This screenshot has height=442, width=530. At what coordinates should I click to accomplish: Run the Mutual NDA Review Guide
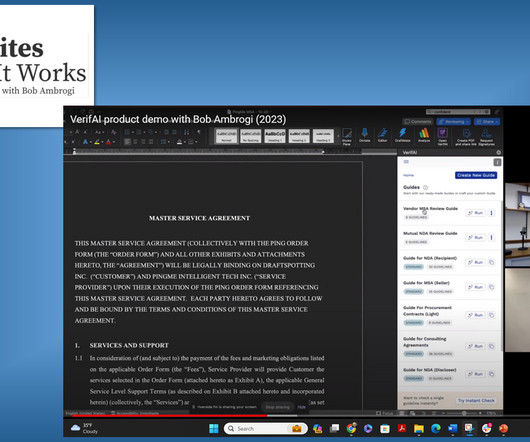click(475, 238)
